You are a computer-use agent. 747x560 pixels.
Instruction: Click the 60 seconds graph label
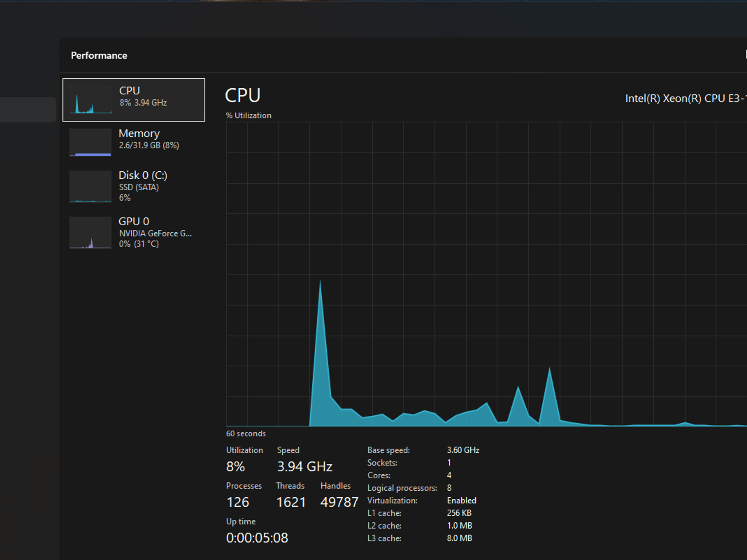pyautogui.click(x=246, y=433)
